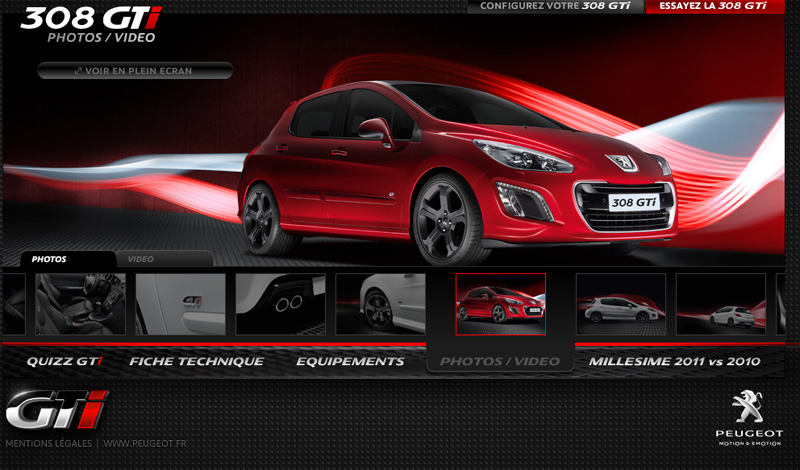Click the GTi logo in the footer
Image resolution: width=800 pixels, height=470 pixels.
point(56,410)
